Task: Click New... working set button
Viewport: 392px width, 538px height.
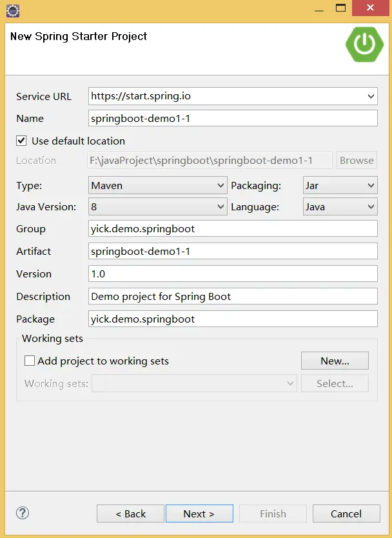Action: click(x=335, y=361)
